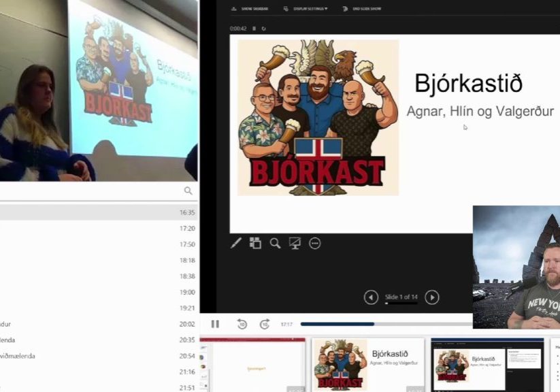Skip forward 10 seconds in video
Screen dimensions: 560x392
265,325
